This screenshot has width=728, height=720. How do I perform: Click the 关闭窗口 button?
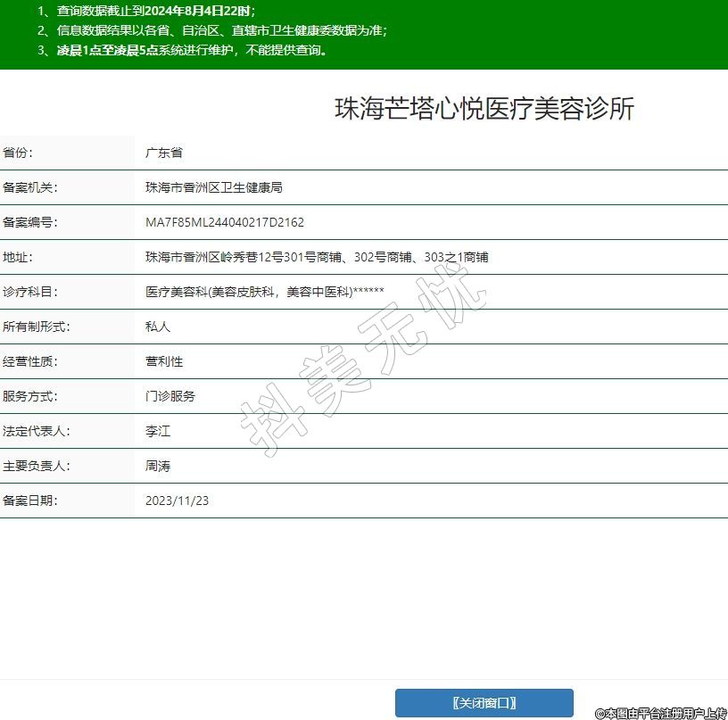pyautogui.click(x=484, y=703)
